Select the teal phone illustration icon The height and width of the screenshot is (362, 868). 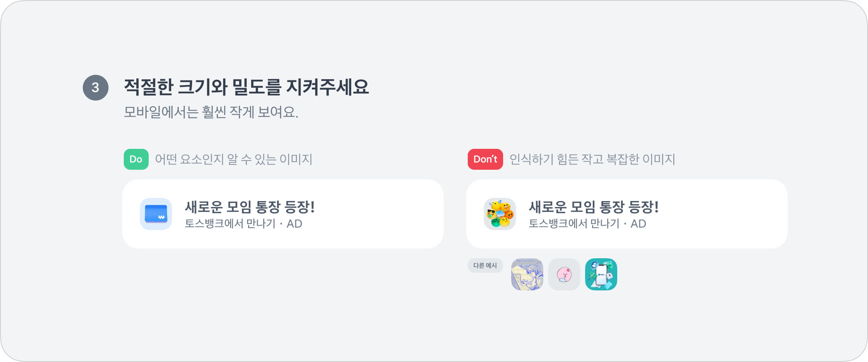click(x=601, y=274)
